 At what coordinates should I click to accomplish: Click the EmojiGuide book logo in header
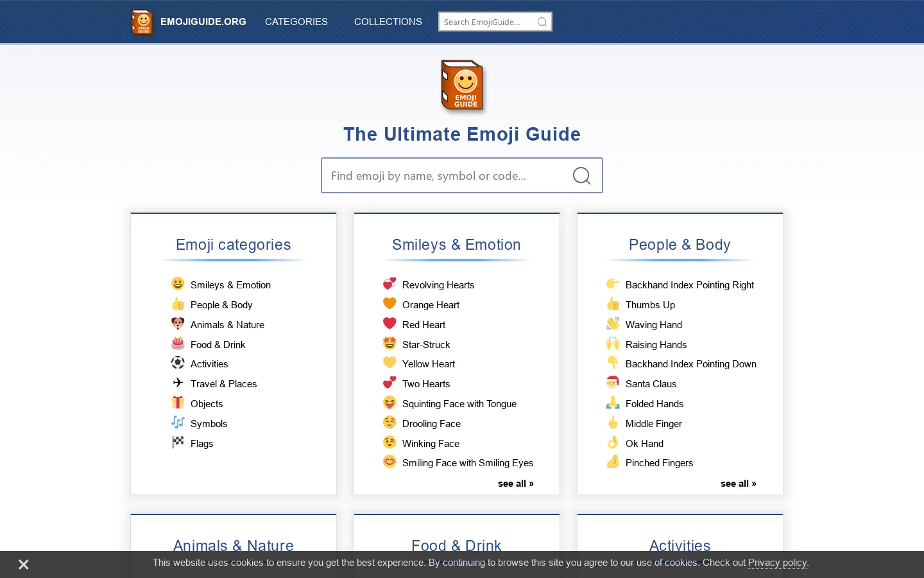(x=142, y=22)
